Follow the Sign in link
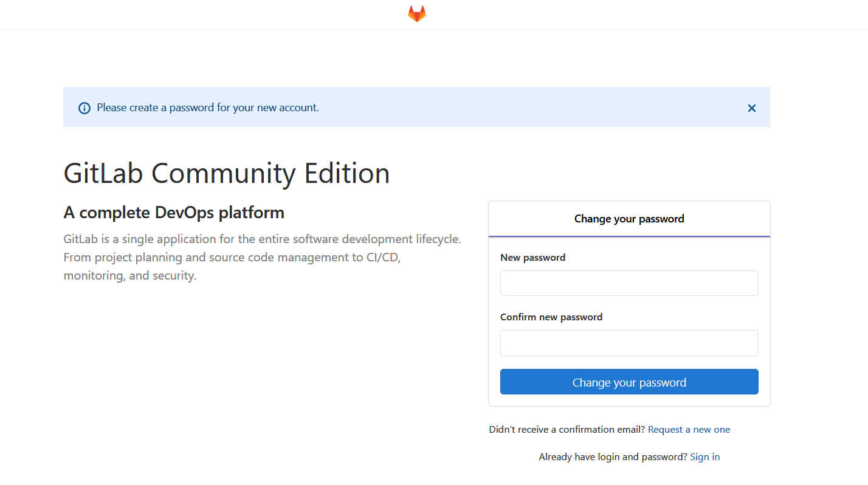 tap(704, 457)
